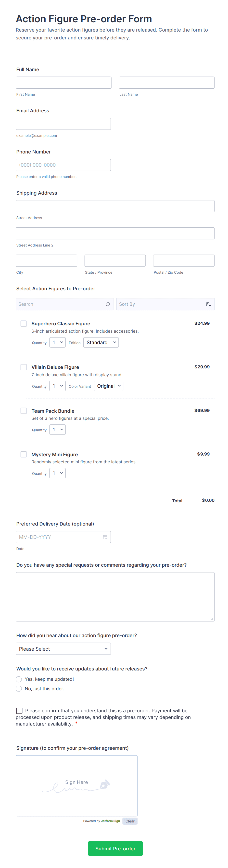Select the Villain Deluxe Figure checkbox
This screenshot has height=868, width=228.
pyautogui.click(x=24, y=367)
